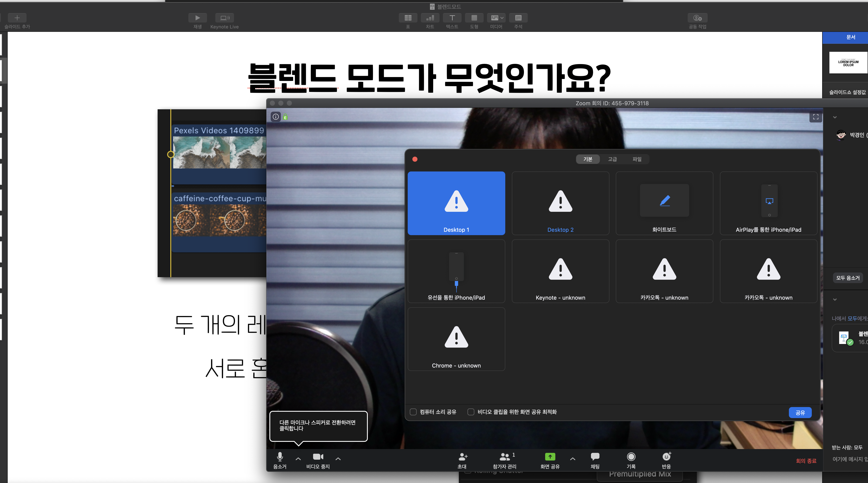Image resolution: width=868 pixels, height=483 pixels.
Task: Check 비디오 클립을 위한 화면 공유 최적화
Action: (471, 412)
